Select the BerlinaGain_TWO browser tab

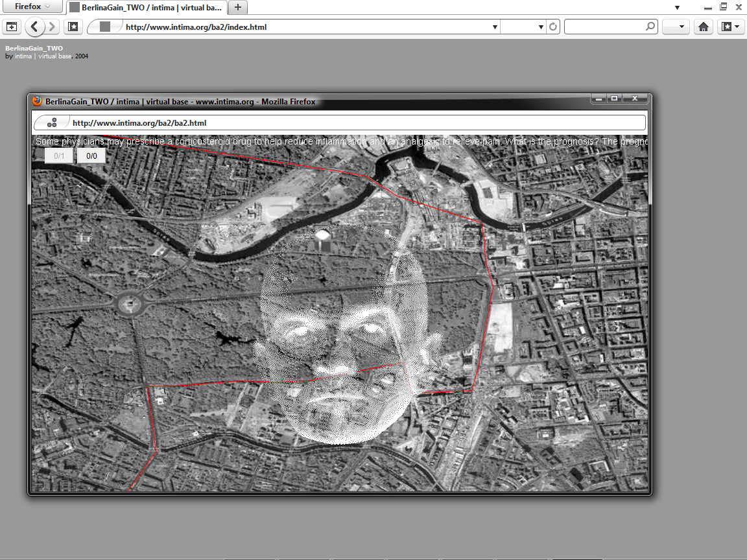[147, 8]
